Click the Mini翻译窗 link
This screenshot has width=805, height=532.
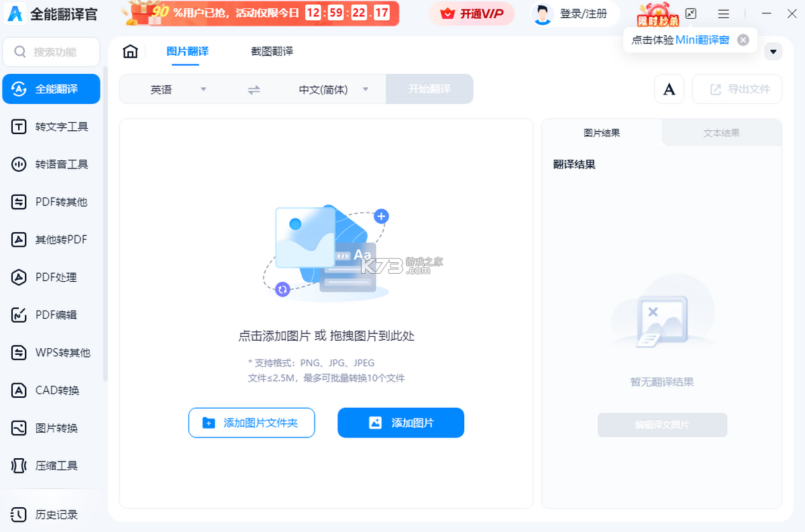(x=702, y=40)
